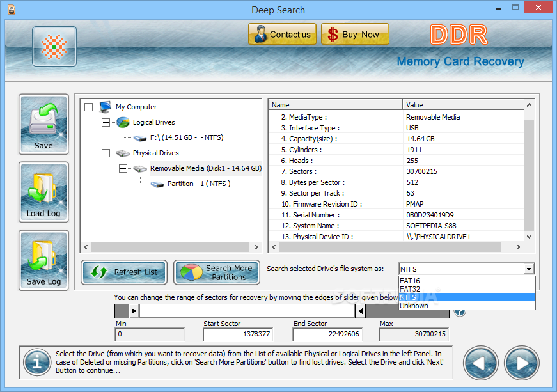The width and height of the screenshot is (557, 392).
Task: Select Partition - 1 (NTFS) item
Action: (x=199, y=184)
